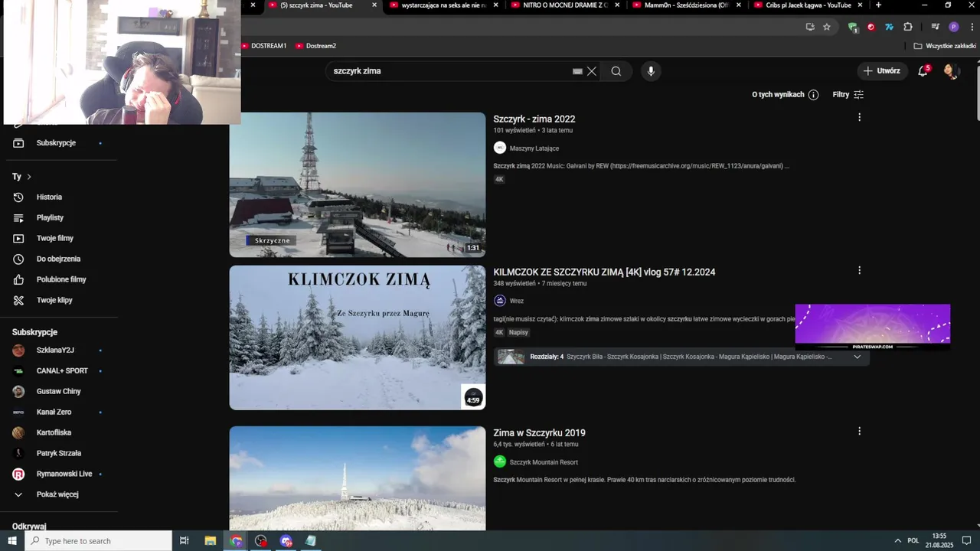Image resolution: width=980 pixels, height=551 pixels.
Task: Open YouTube notifications bell
Action: click(924, 71)
